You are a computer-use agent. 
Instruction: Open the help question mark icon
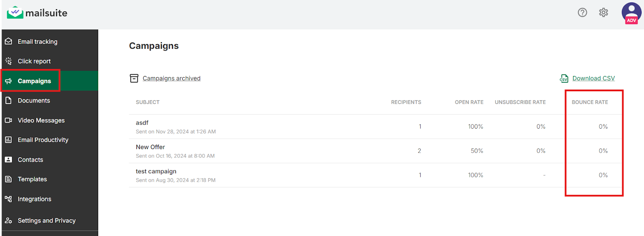tap(582, 12)
